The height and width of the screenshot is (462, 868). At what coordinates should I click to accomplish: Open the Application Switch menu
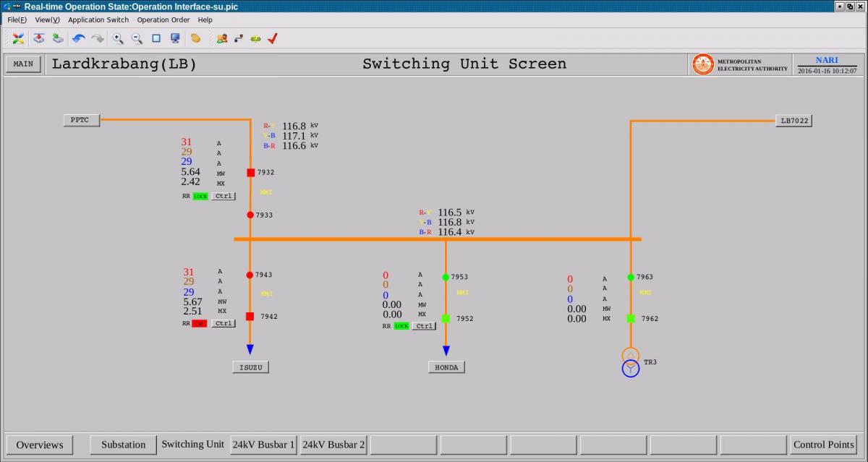98,20
